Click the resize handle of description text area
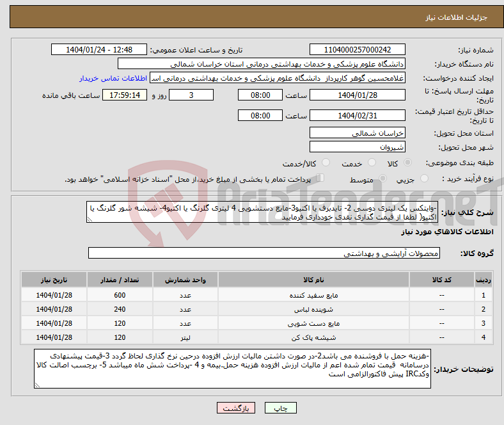The width and height of the screenshot is (504, 425). coord(90,220)
